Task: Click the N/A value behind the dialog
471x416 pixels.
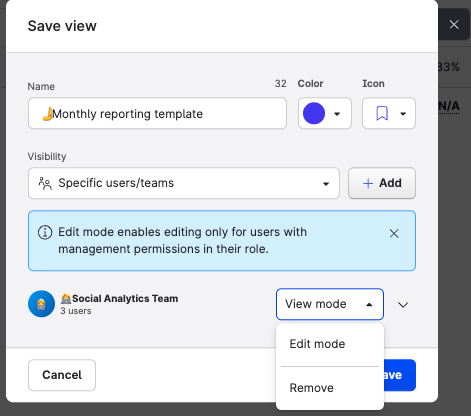Action: click(449, 106)
